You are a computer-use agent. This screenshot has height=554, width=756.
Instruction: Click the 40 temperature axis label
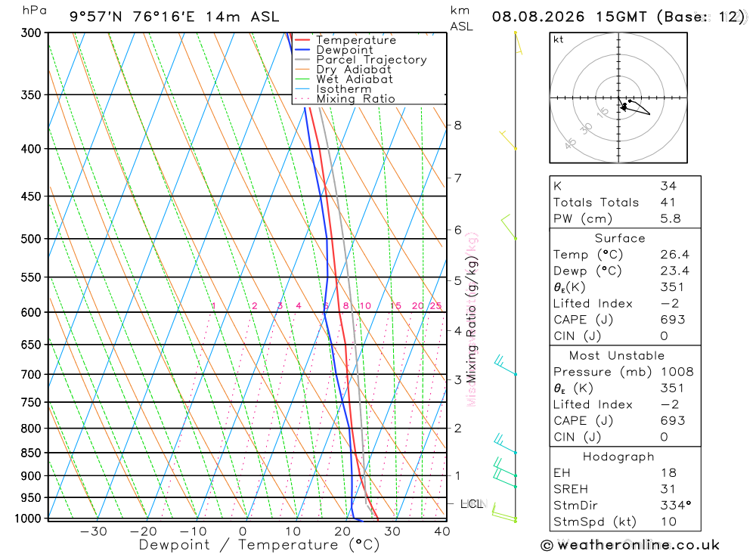442,531
